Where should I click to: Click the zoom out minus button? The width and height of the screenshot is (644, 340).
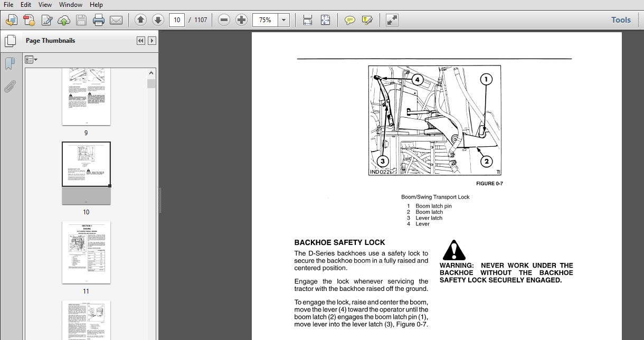[224, 20]
